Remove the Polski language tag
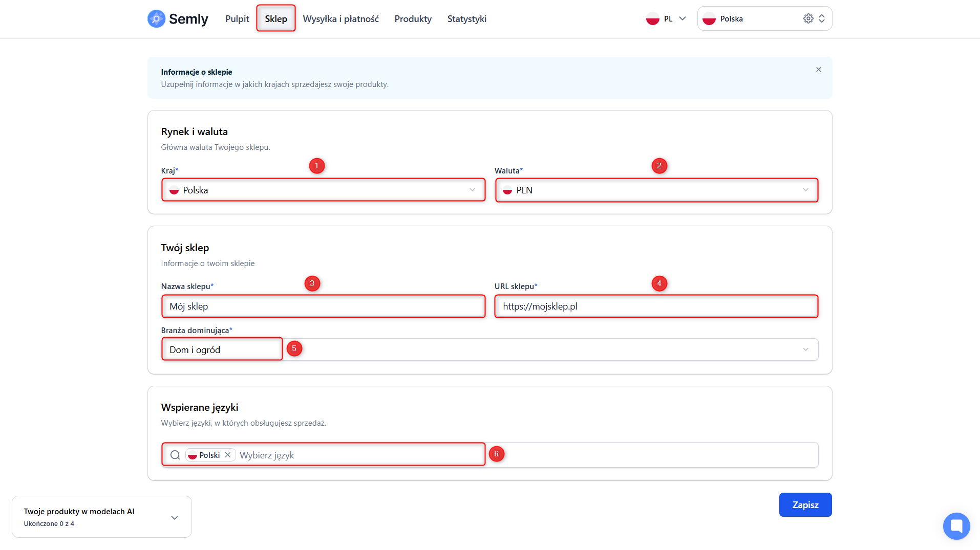 coord(228,455)
